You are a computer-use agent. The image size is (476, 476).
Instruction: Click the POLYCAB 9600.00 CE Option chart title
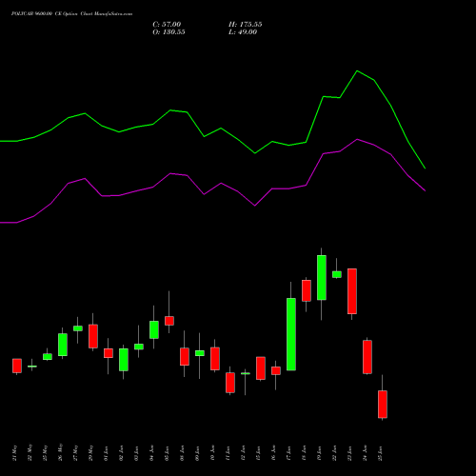click(x=71, y=14)
